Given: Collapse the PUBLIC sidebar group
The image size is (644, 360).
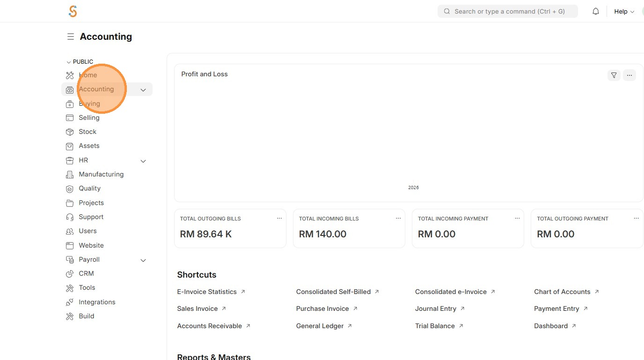Looking at the screenshot, I should 69,62.
